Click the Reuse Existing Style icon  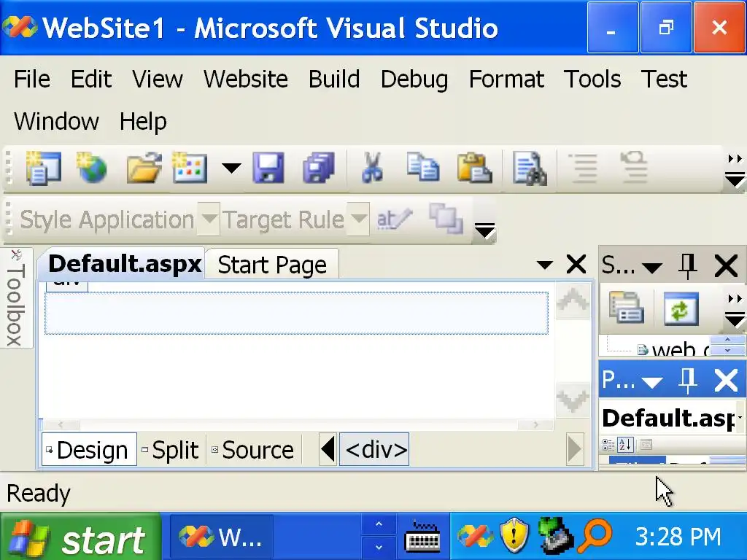(393, 219)
